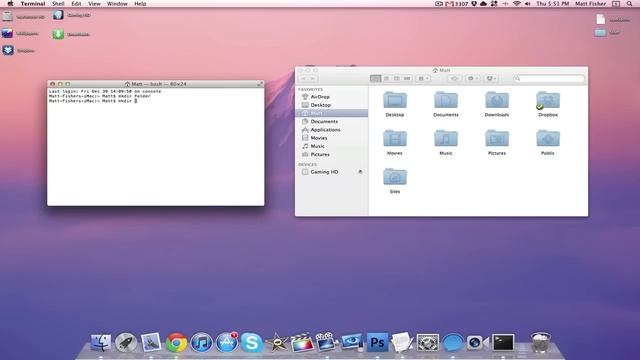Switch Finder to icon view
This screenshot has height=360, width=640.
(x=376, y=78)
